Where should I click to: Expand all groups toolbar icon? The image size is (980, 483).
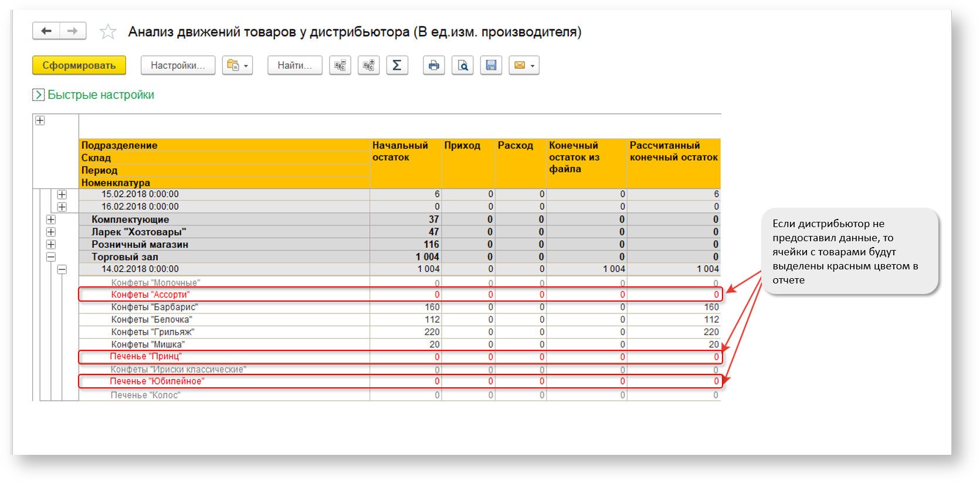(369, 65)
